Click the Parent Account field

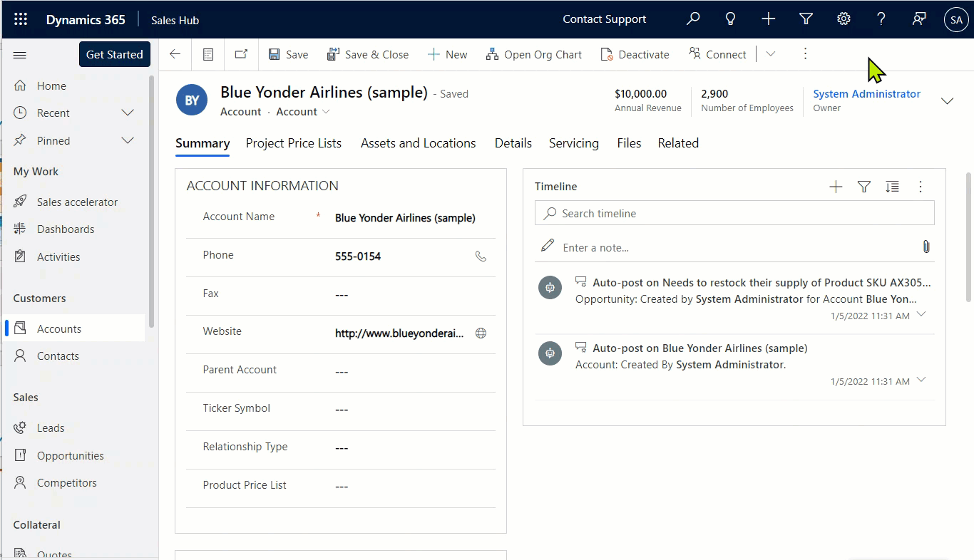(341, 371)
